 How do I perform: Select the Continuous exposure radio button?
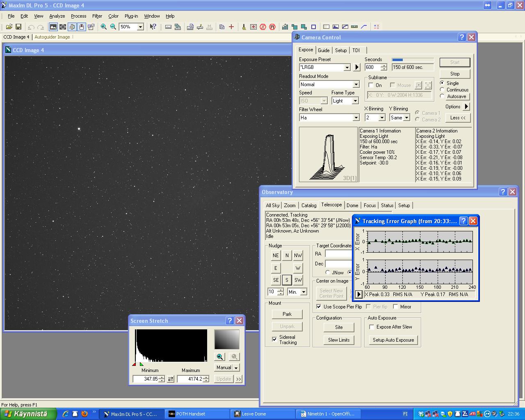(442, 90)
